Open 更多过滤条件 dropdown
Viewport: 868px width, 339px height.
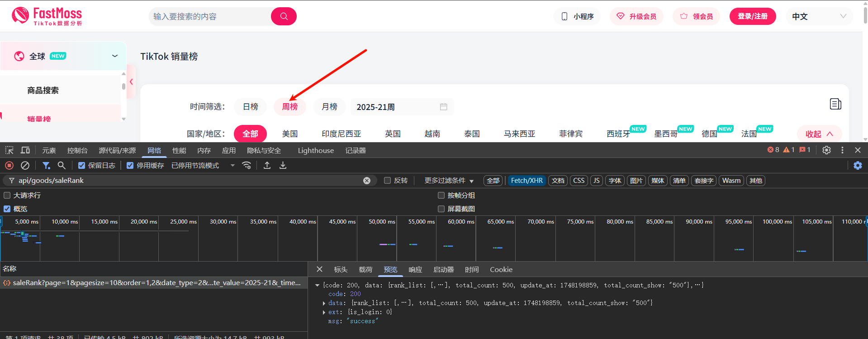449,181
